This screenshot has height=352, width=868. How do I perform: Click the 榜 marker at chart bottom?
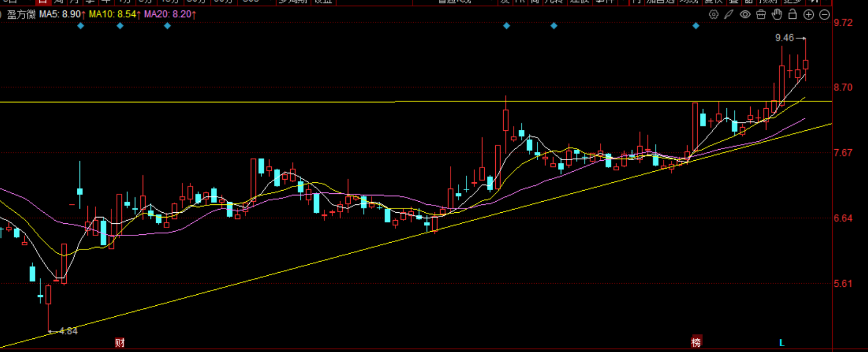pyautogui.click(x=696, y=343)
